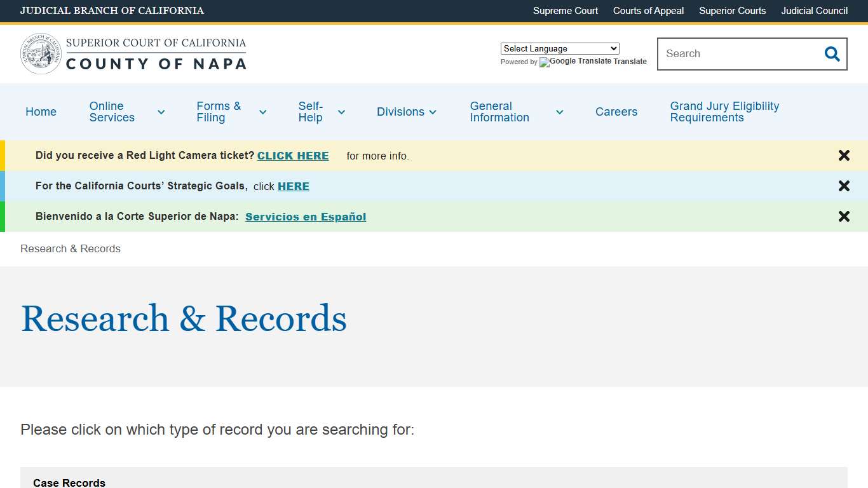The height and width of the screenshot is (488, 868).
Task: Open the Forms & Filing submenu chevron
Action: coord(262,112)
